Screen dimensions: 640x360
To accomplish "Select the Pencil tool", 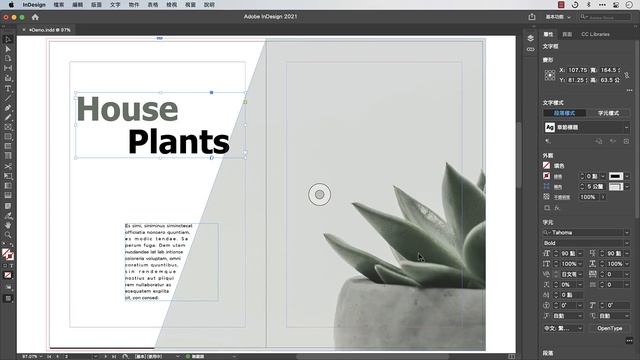I will tap(8, 118).
